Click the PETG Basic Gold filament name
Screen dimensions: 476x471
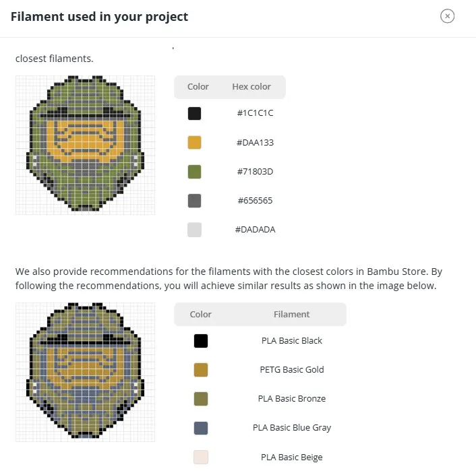[x=292, y=370]
